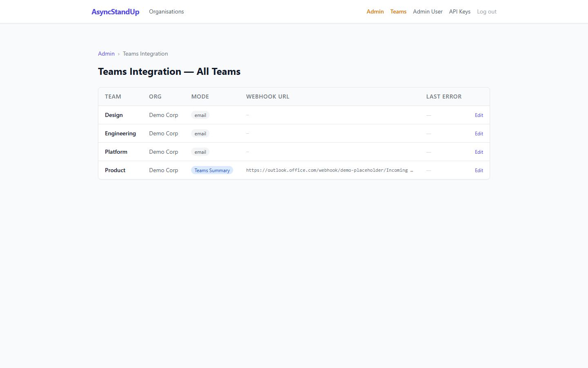Edit the Product team integration

(479, 171)
